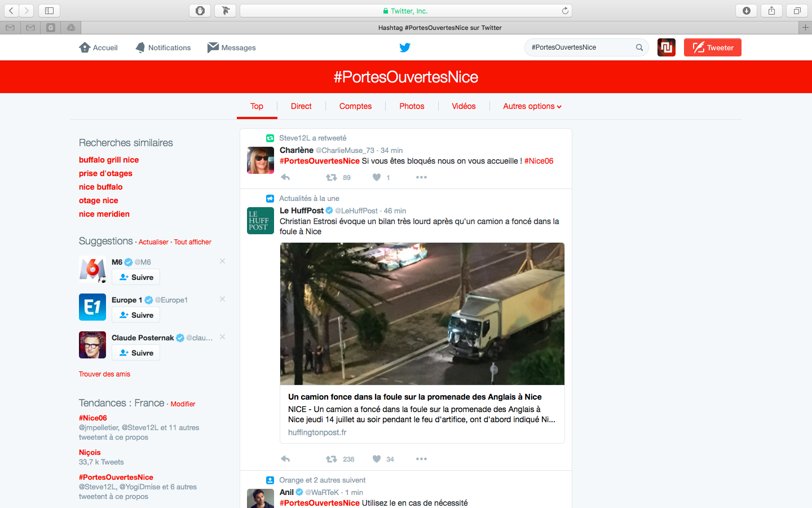Image resolution: width=812 pixels, height=508 pixels.
Task: Show all tabs with the tab overview button
Action: pos(797,11)
